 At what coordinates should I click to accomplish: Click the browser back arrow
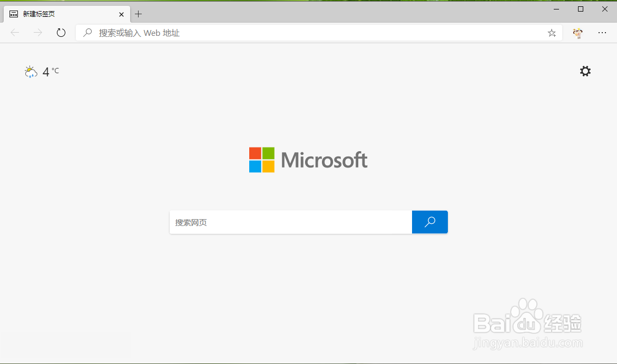[15, 33]
